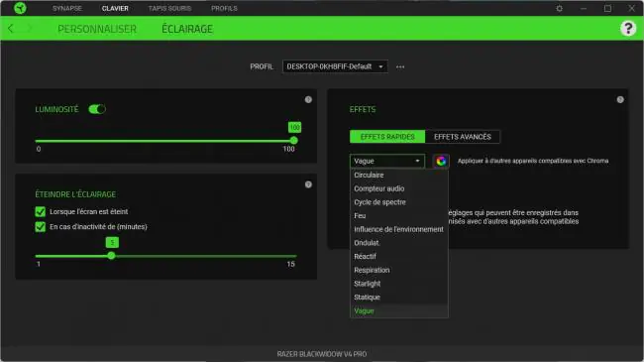Screen dimensions: 644x362
Task: Click the brightness slider handle at 100
Action: click(293, 141)
